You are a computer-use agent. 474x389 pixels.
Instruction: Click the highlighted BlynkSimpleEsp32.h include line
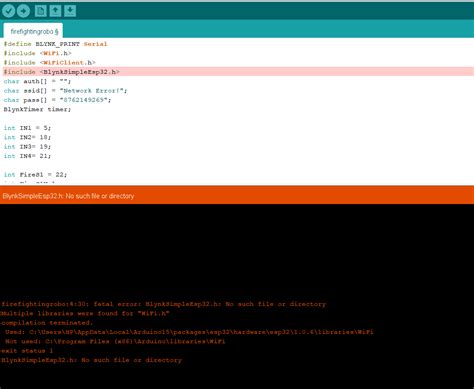tap(237, 72)
